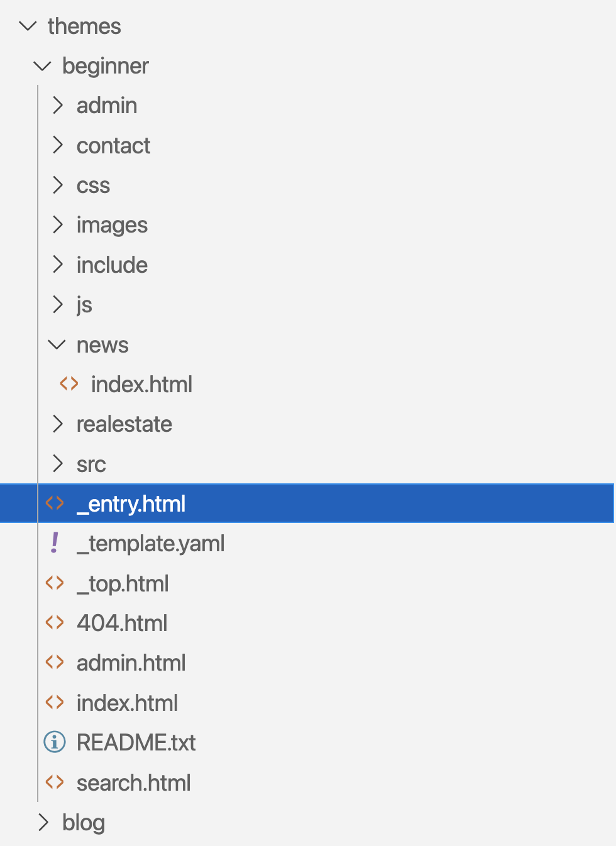Click the HTML icon next to search.html

[x=55, y=782]
